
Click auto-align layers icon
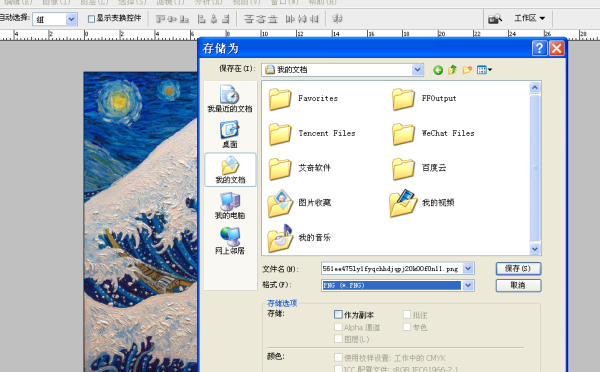[337, 19]
